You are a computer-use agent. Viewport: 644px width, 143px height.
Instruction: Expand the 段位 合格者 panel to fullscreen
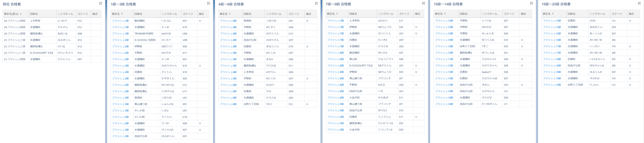[x=100, y=3]
